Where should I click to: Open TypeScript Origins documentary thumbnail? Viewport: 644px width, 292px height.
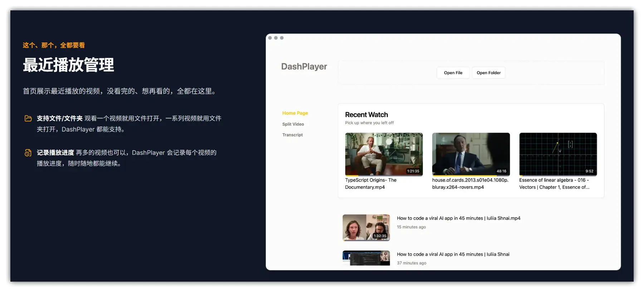pyautogui.click(x=384, y=154)
